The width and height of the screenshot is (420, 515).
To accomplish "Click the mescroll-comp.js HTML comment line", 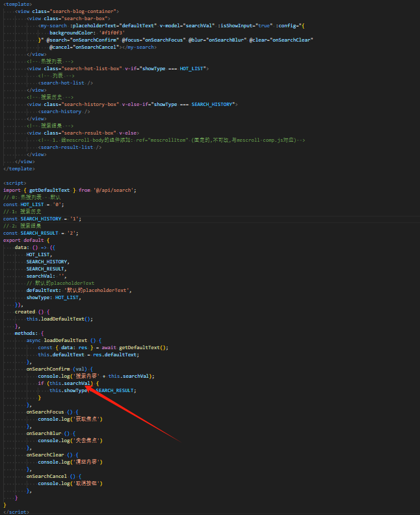I will point(172,140).
